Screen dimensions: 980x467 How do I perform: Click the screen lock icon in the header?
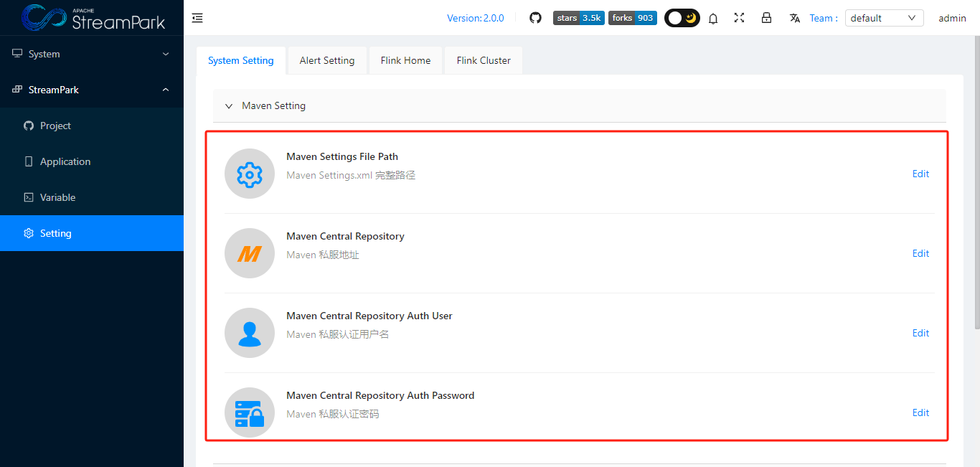click(x=767, y=18)
